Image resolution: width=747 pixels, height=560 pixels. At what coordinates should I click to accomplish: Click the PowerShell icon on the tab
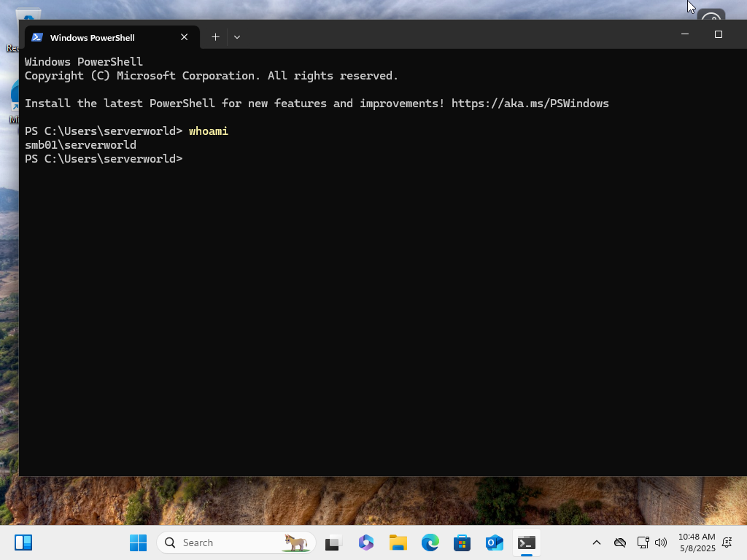(37, 37)
